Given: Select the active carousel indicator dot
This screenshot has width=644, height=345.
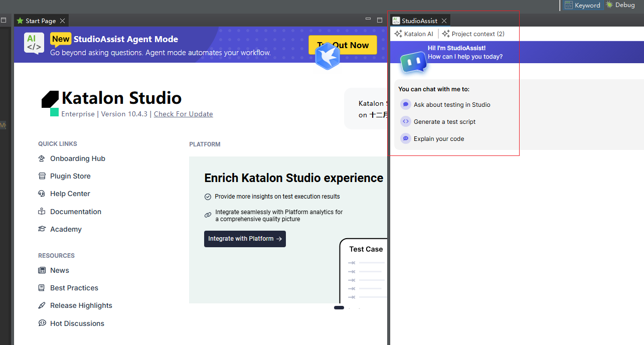Looking at the screenshot, I should coord(339,307).
